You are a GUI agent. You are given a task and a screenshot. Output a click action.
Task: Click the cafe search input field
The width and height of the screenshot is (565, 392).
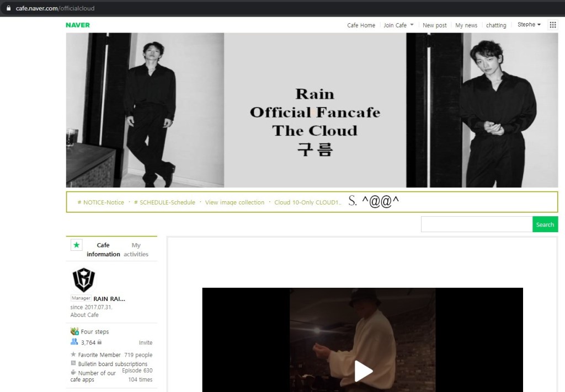(476, 224)
